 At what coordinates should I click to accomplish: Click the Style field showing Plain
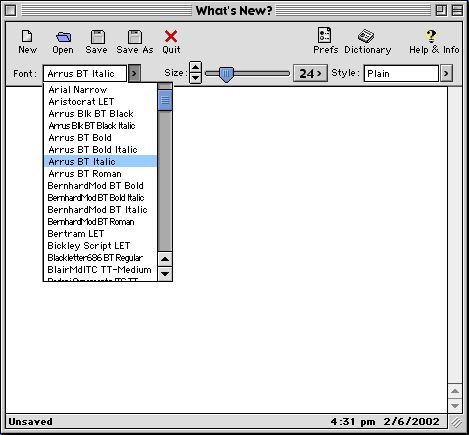coord(401,73)
